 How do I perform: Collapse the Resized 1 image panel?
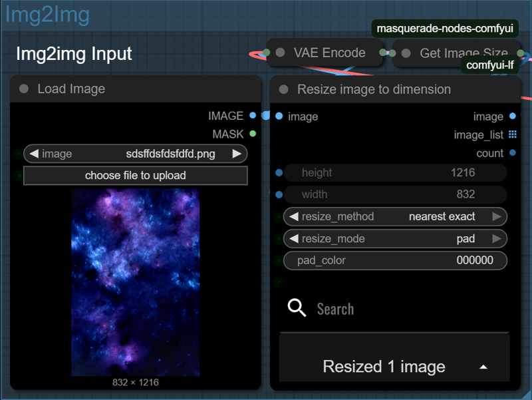(483, 367)
